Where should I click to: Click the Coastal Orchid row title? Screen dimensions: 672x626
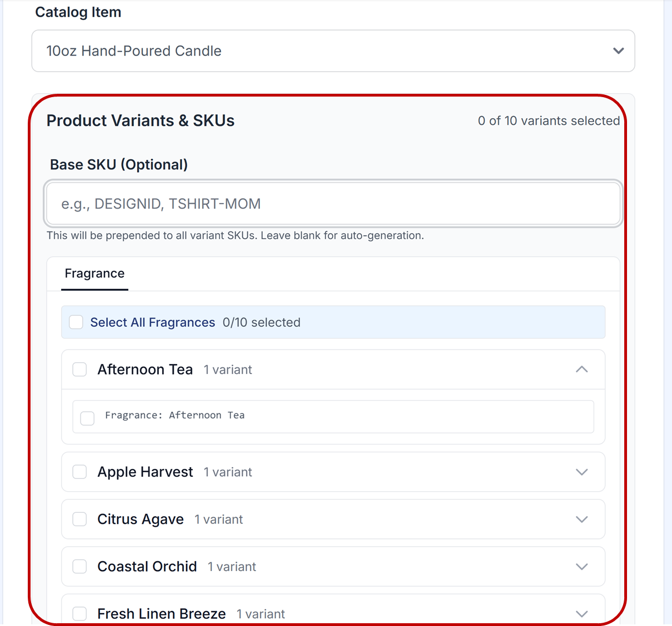(147, 567)
